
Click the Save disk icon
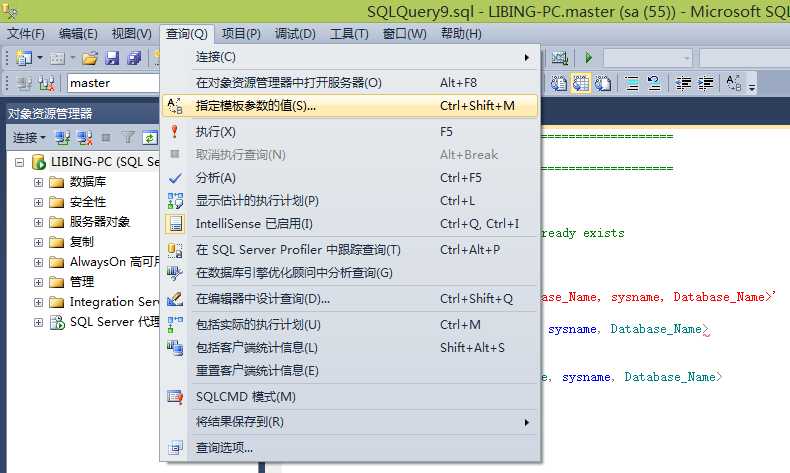[112, 58]
